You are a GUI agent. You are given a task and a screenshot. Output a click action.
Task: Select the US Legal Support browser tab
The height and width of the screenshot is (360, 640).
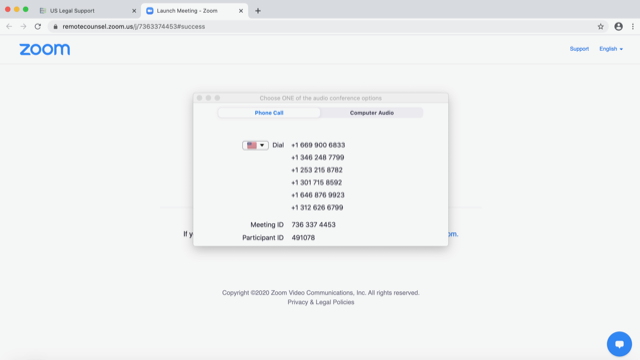pos(87,11)
